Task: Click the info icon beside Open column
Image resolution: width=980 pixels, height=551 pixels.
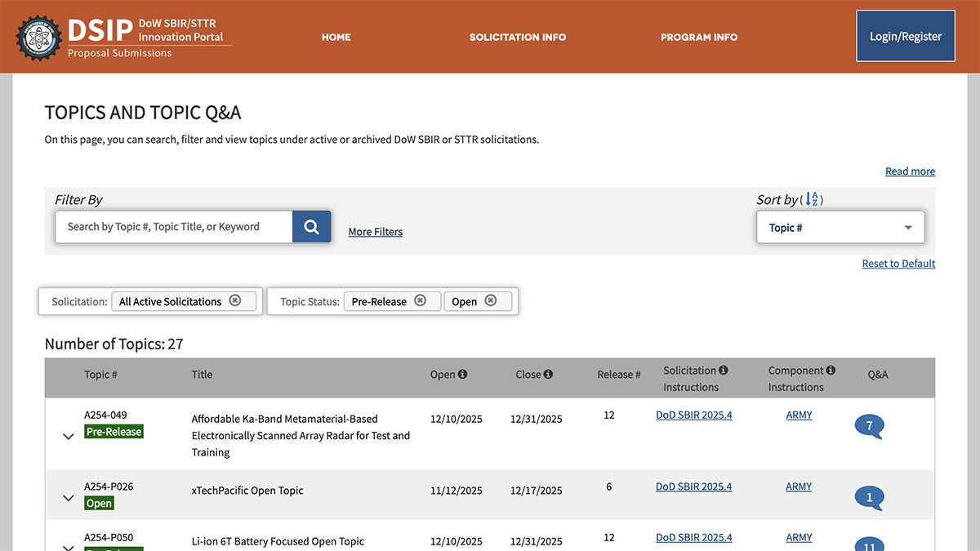Action: tap(463, 375)
